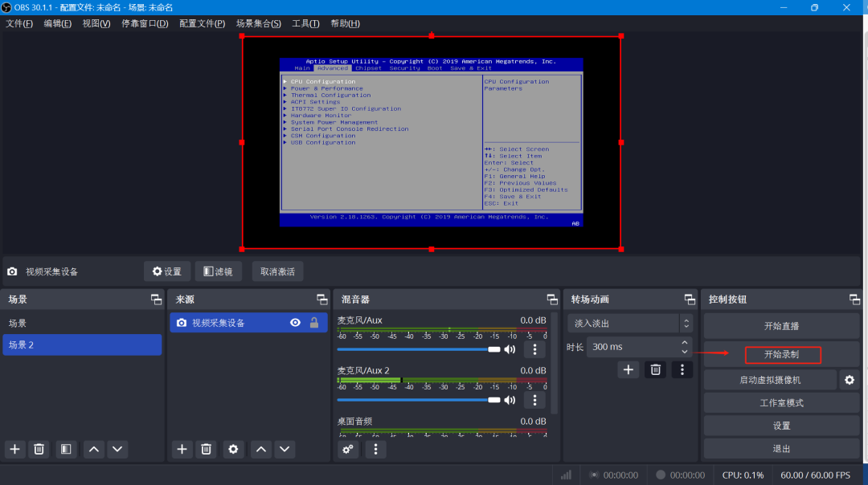Click the 60.00 / 60.00 FPS readout

tap(816, 475)
